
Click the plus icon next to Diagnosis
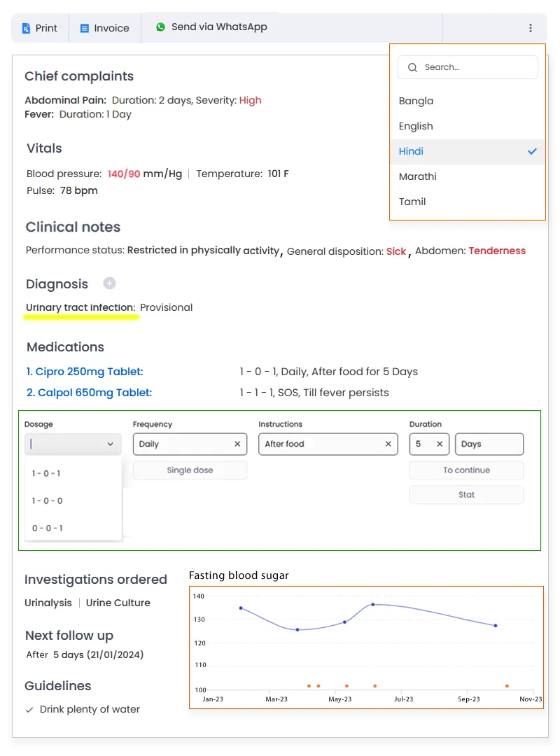click(x=109, y=283)
